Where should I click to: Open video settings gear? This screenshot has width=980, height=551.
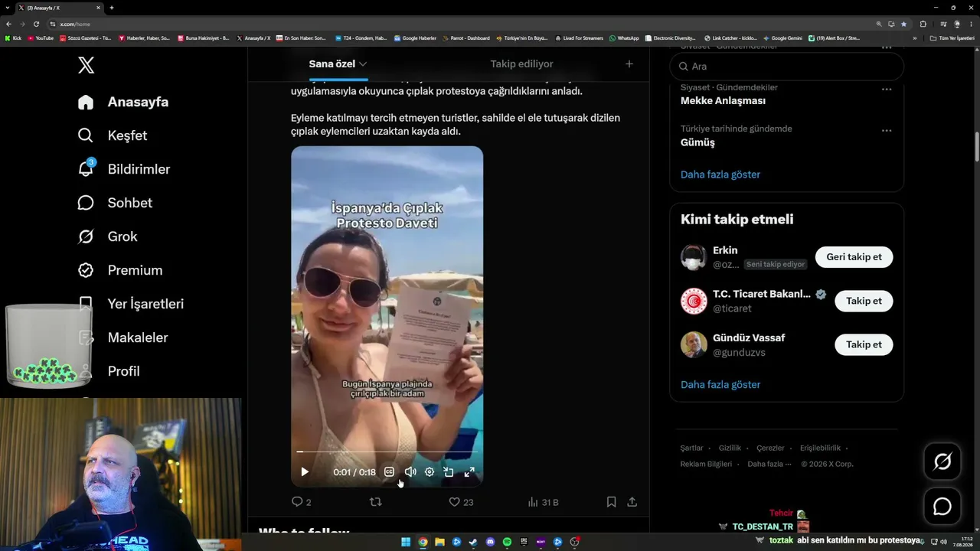click(430, 472)
